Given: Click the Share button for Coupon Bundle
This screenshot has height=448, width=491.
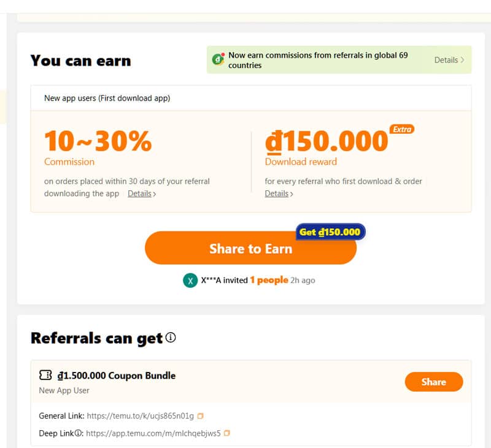Looking at the screenshot, I should click(x=434, y=382).
